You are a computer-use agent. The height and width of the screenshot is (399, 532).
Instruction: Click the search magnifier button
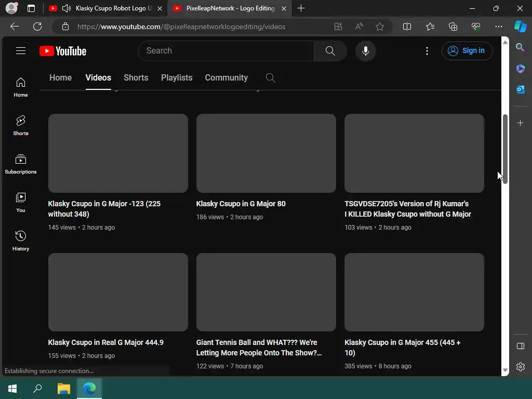[330, 51]
